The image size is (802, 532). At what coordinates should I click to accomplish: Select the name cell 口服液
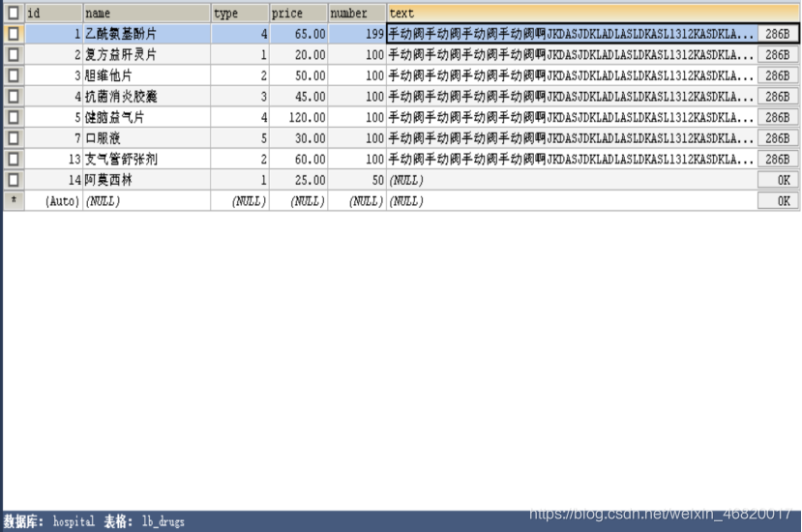click(x=146, y=138)
